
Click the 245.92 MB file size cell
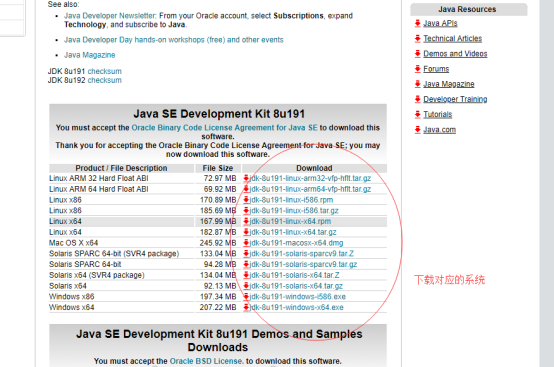[x=218, y=243]
